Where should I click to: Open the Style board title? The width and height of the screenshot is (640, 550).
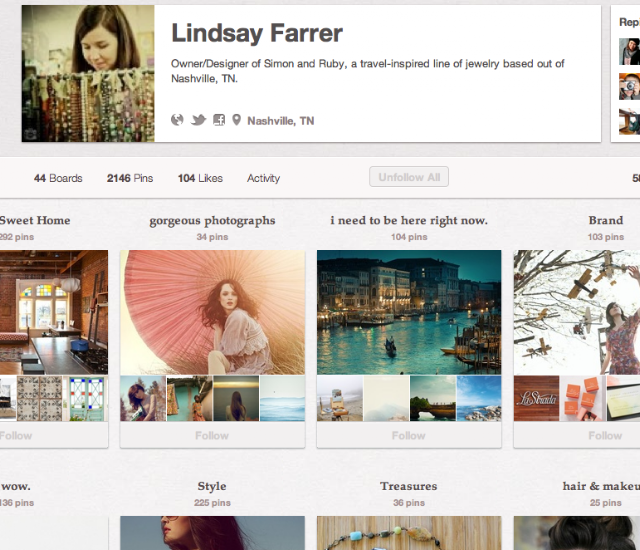[x=212, y=486]
